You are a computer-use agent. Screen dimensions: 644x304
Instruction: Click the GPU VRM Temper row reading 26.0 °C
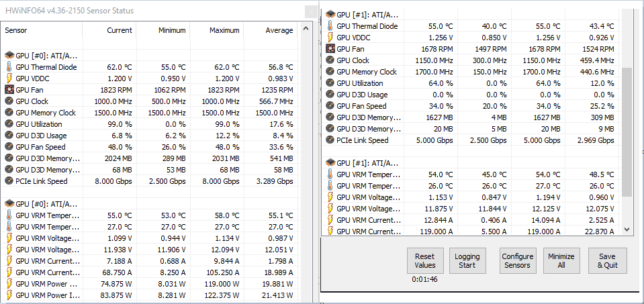(472, 186)
